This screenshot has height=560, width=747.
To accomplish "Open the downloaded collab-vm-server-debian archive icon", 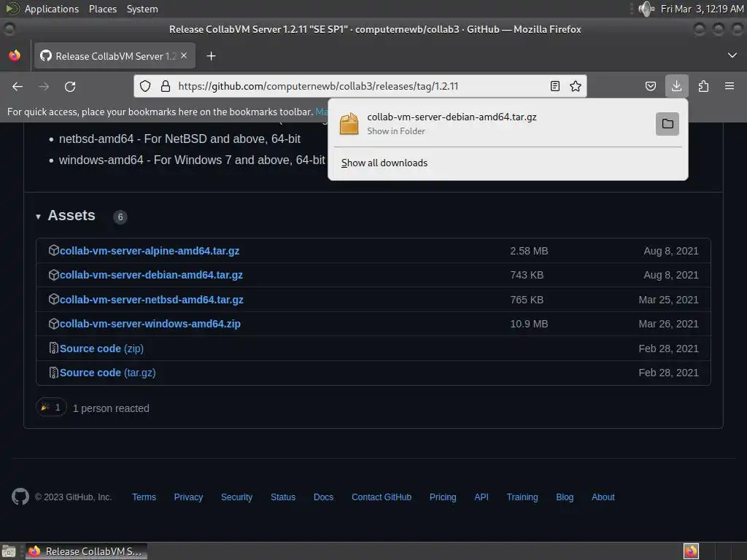I will [349, 124].
